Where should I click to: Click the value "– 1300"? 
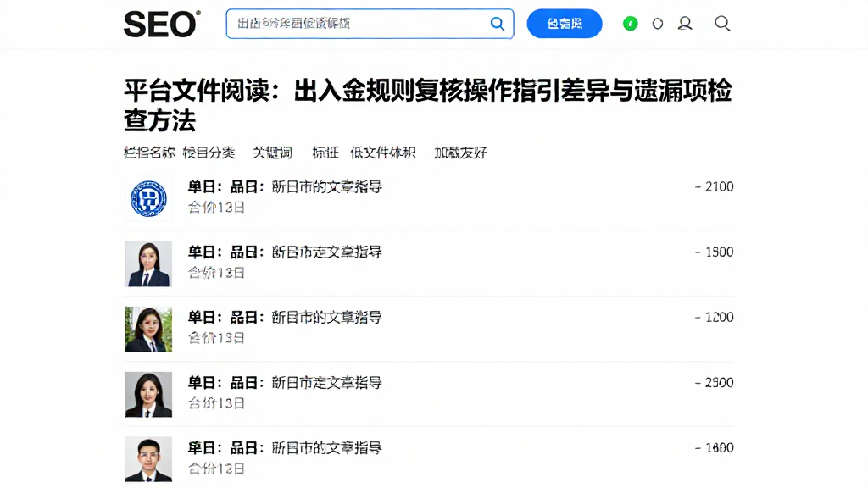(714, 252)
